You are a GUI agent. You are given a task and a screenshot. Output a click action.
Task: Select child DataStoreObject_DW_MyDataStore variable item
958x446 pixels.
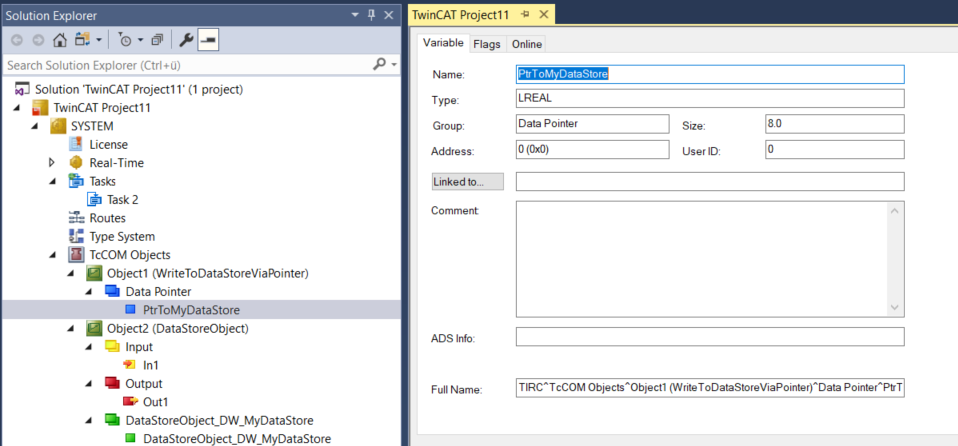pos(236,438)
